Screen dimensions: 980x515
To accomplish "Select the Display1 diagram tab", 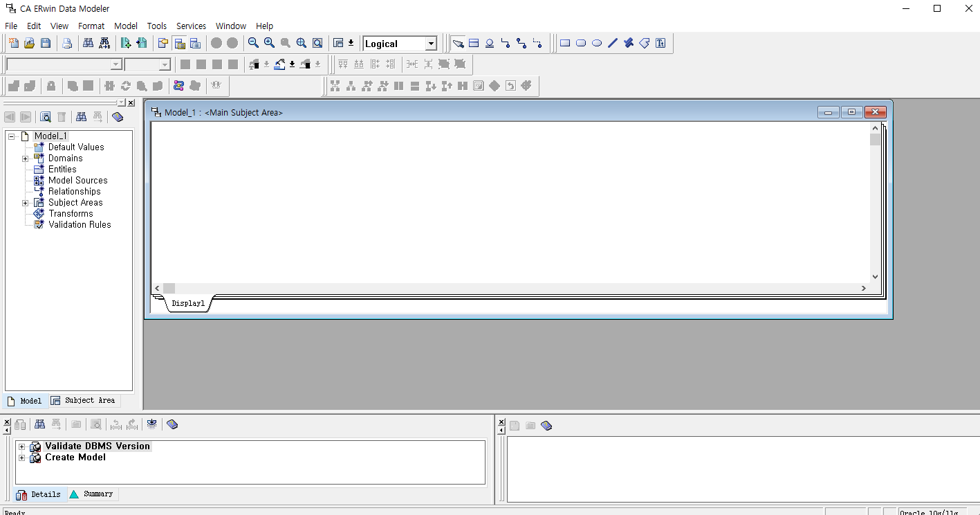I will tap(188, 303).
